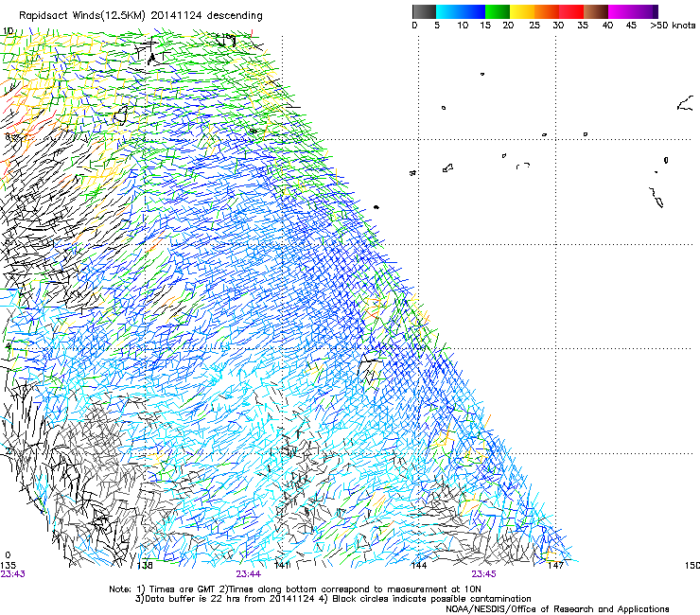Click the orange 25-30 knots color segment
The height and width of the screenshot is (615, 700).
coord(547,11)
